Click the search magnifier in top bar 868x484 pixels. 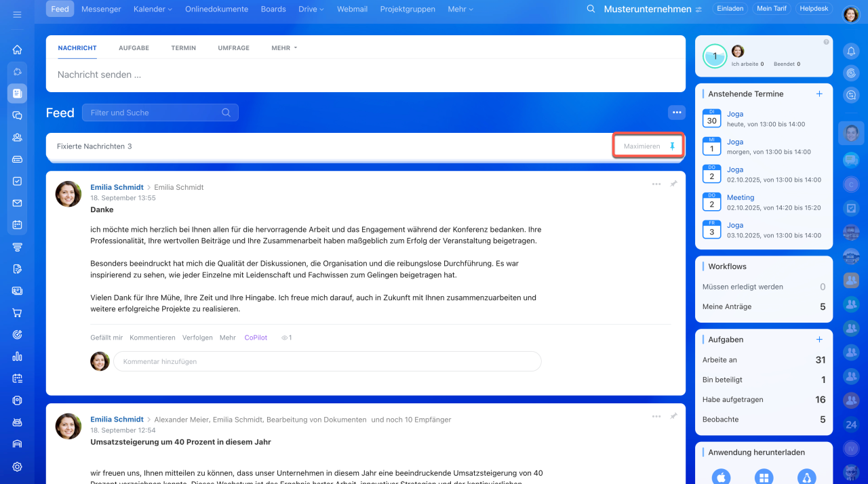[x=591, y=9]
